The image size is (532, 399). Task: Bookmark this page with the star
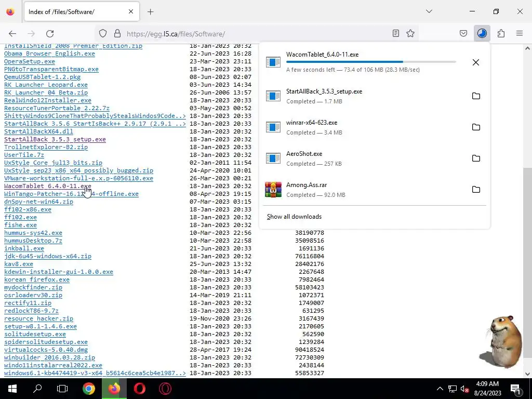coord(410,34)
